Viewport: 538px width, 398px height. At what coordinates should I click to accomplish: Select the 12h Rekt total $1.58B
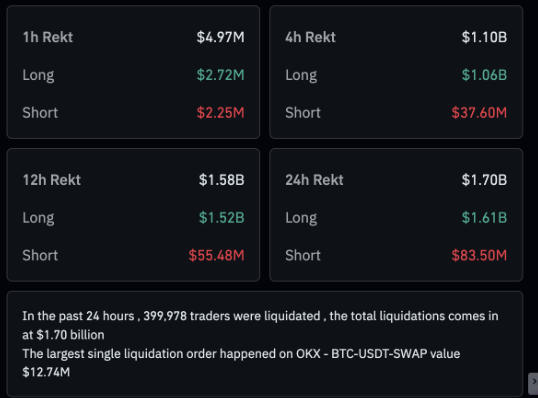[221, 180]
